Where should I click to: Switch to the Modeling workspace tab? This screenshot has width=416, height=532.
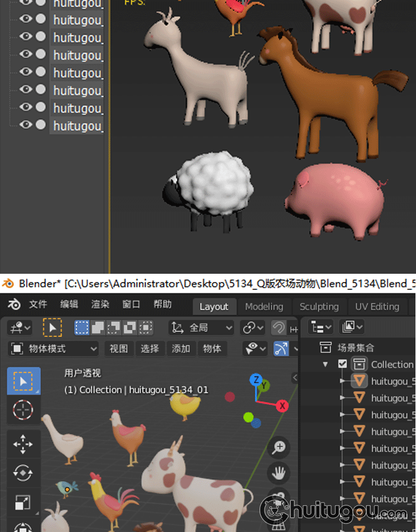(x=264, y=306)
